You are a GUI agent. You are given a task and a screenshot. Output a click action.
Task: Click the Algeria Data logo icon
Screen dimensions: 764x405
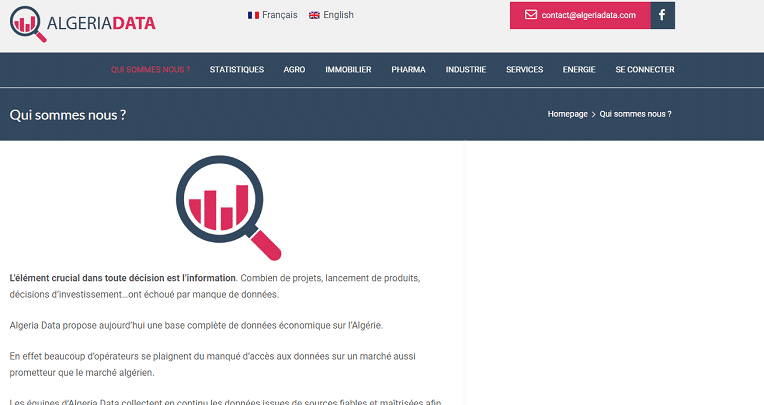(x=28, y=22)
